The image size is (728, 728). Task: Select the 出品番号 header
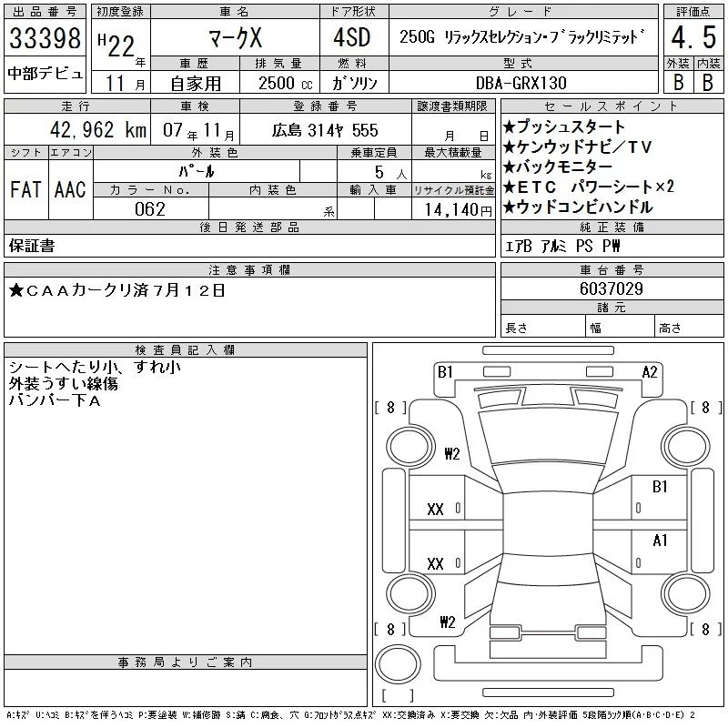[x=45, y=12]
